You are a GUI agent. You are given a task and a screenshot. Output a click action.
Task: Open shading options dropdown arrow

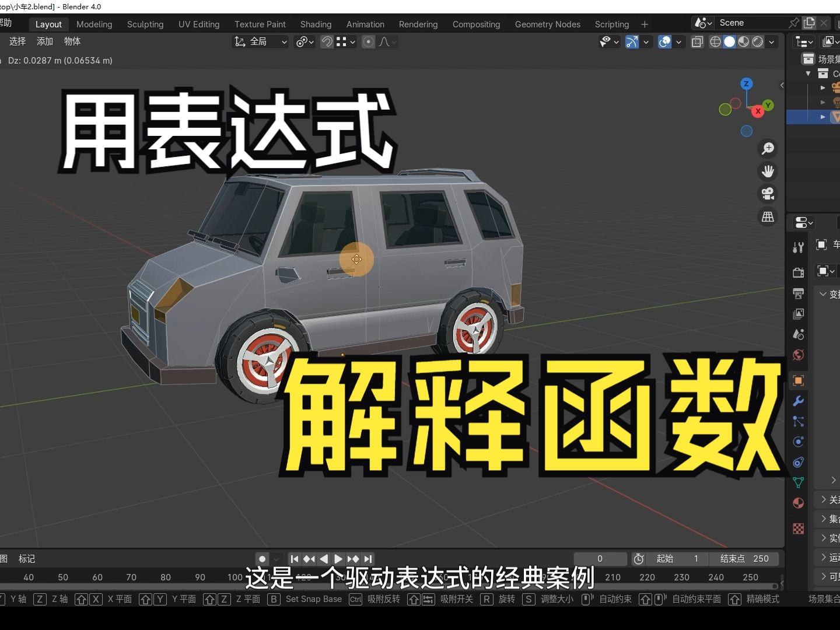(772, 42)
